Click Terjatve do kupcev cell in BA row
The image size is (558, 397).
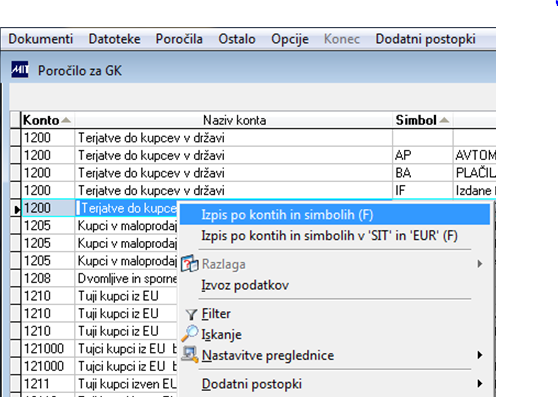234,173
